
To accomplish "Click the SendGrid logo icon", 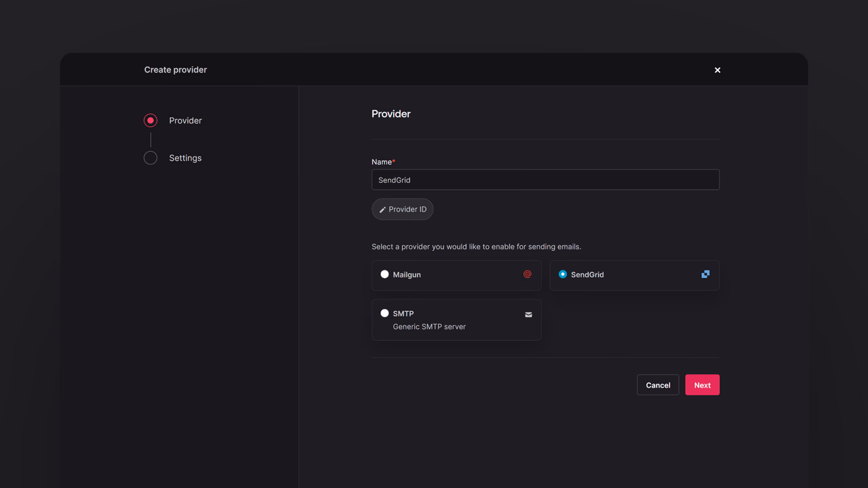I will pyautogui.click(x=705, y=274).
